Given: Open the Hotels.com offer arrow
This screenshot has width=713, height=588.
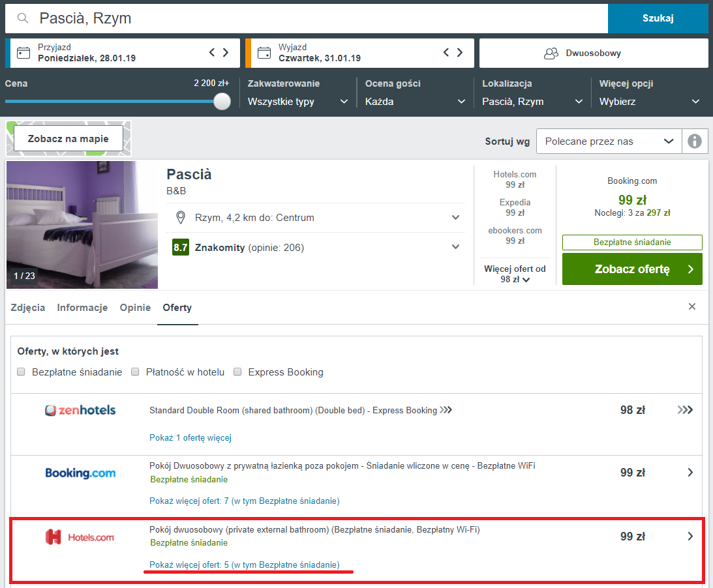Looking at the screenshot, I should [x=690, y=537].
